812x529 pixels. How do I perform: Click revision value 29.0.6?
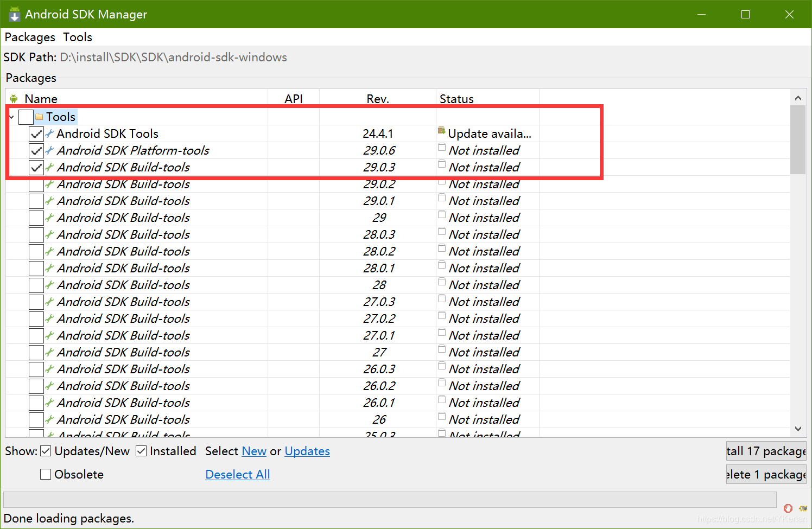[379, 150]
